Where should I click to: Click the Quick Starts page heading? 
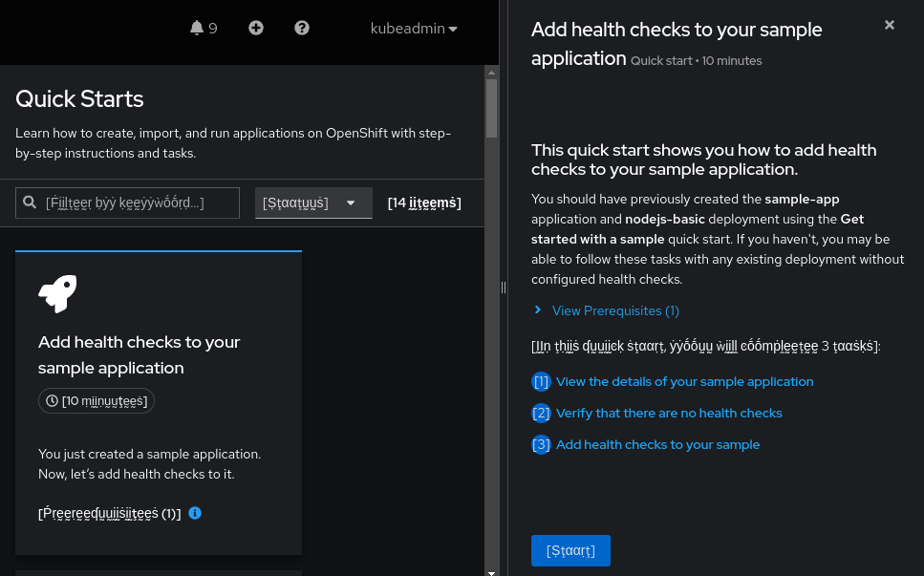[x=79, y=99]
